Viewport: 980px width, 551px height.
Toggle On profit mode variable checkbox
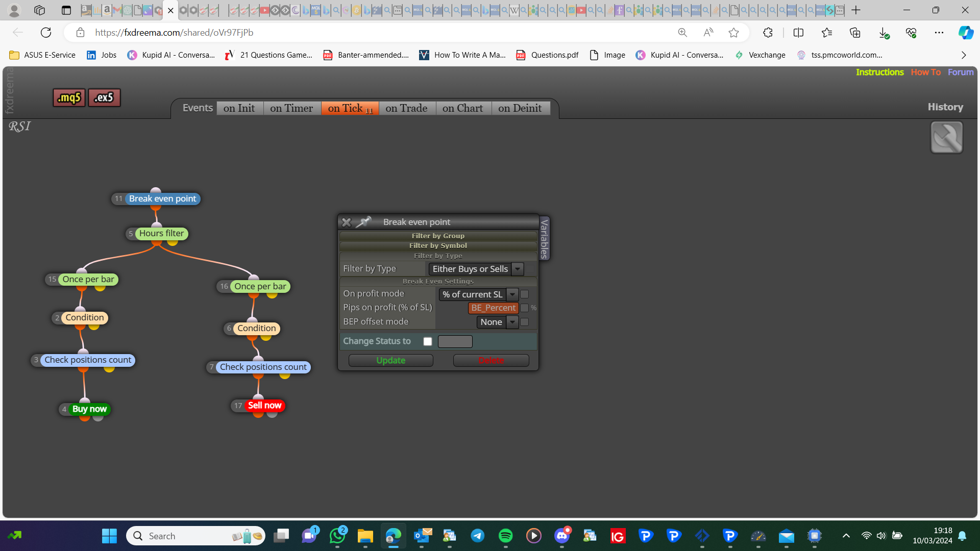pos(524,294)
